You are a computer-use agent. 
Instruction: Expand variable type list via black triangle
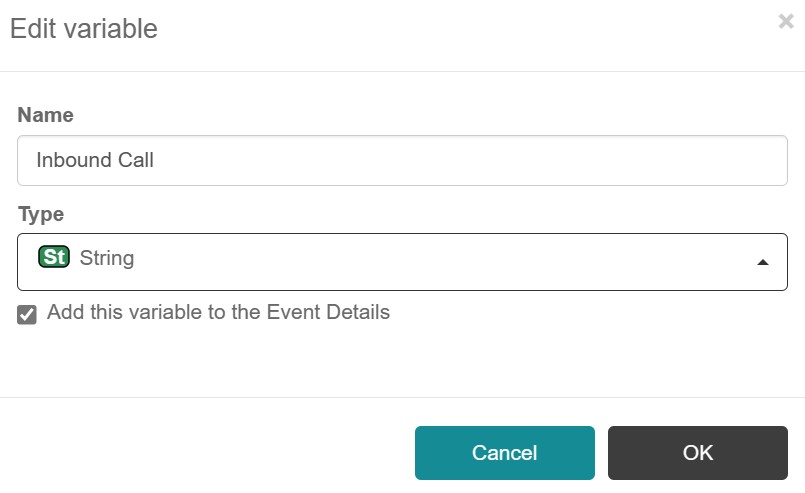pos(763,262)
